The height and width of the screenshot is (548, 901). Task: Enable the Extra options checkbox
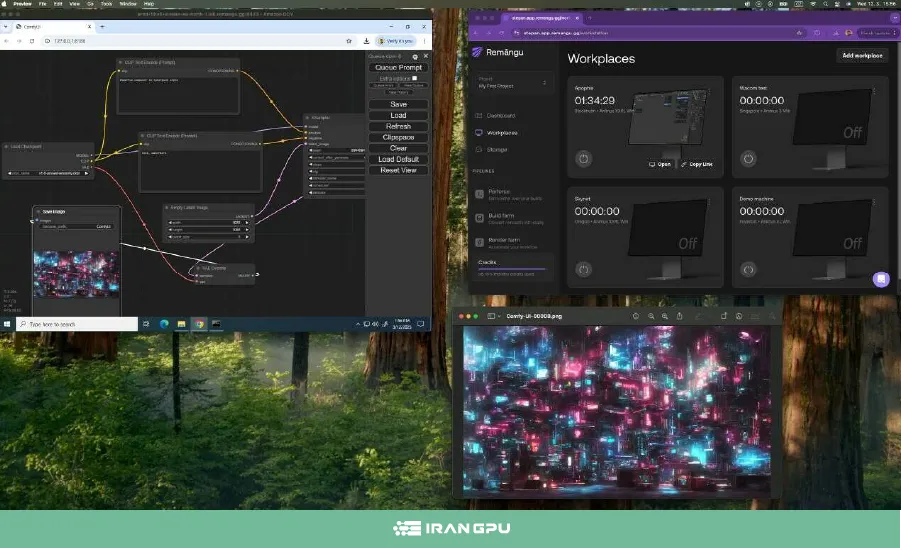coord(415,78)
